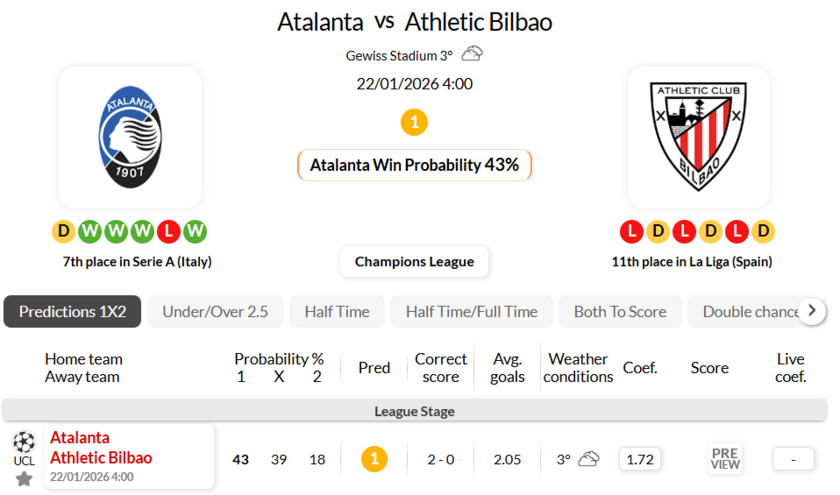Screen dimensions: 840x495
Task: Select the Predictions 1X2 tab
Action: click(72, 311)
